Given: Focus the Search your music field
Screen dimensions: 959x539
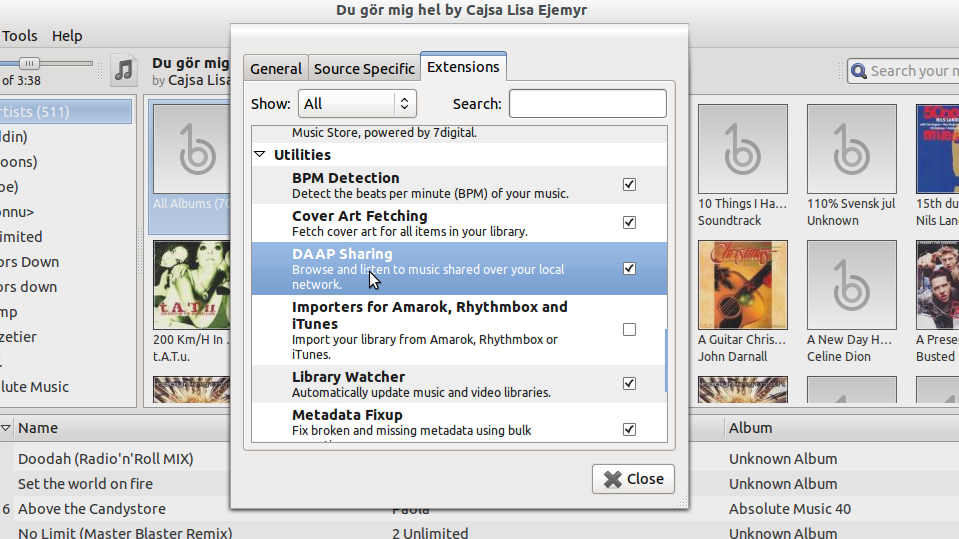Looking at the screenshot, I should [904, 71].
